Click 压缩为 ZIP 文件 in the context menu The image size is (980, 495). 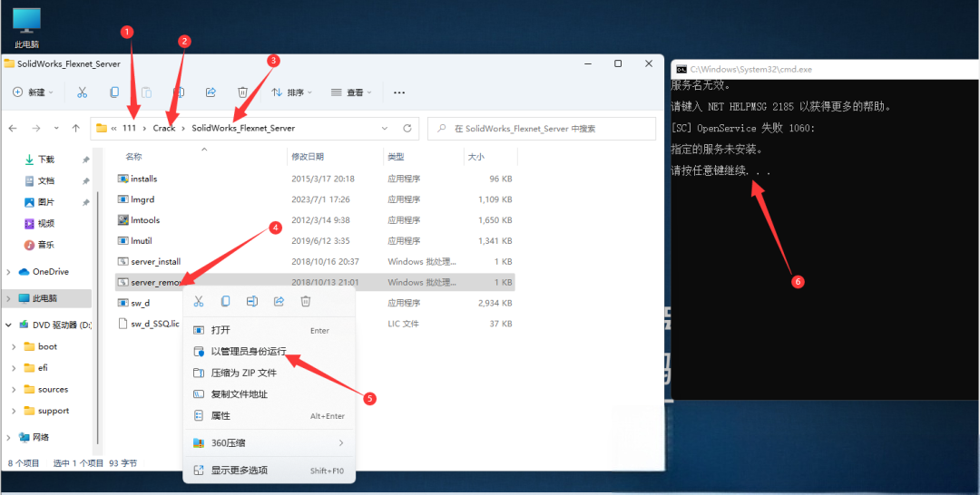pyautogui.click(x=269, y=373)
